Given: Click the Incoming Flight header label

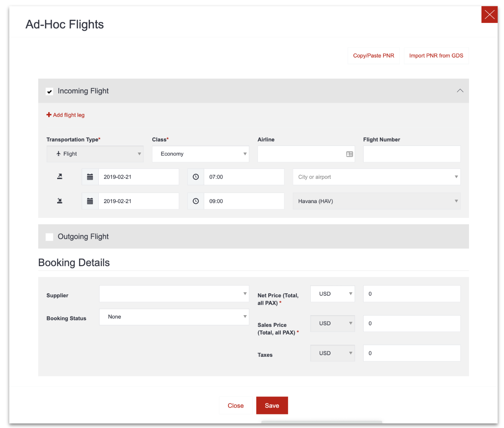Looking at the screenshot, I should pos(83,91).
